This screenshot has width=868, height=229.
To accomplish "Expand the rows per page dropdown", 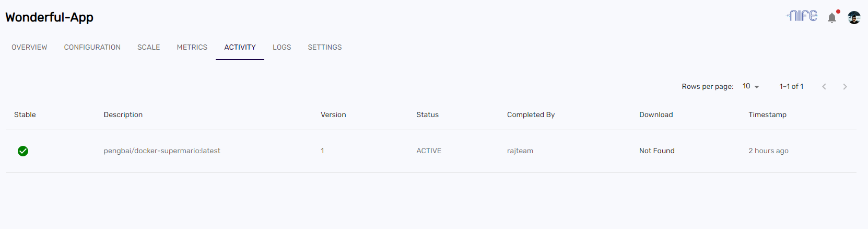I will (x=751, y=86).
